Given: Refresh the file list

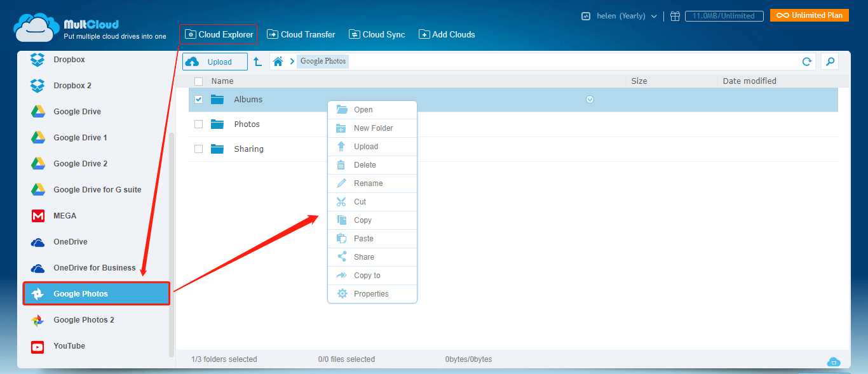Looking at the screenshot, I should point(807,62).
